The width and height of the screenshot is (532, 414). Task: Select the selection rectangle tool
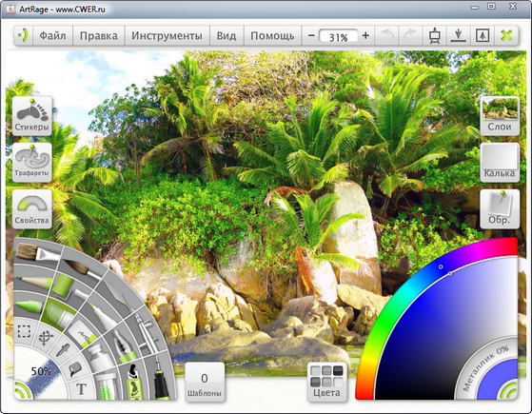click(x=24, y=331)
